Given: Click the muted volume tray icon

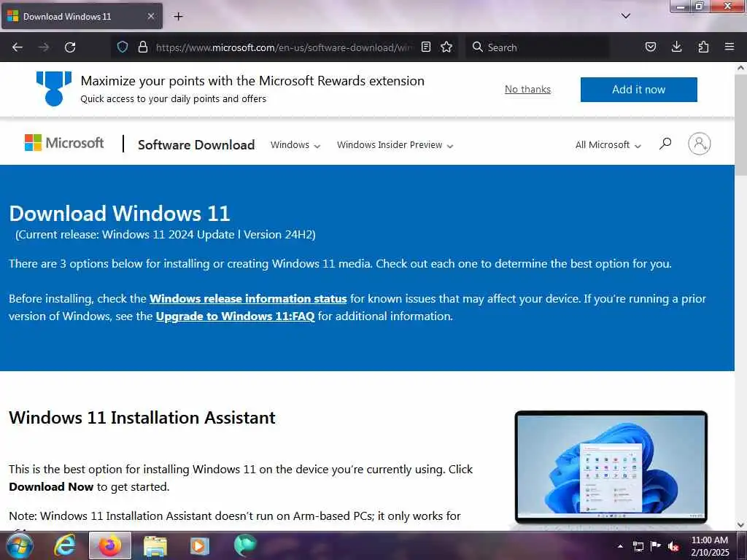Looking at the screenshot, I should click(x=673, y=546).
